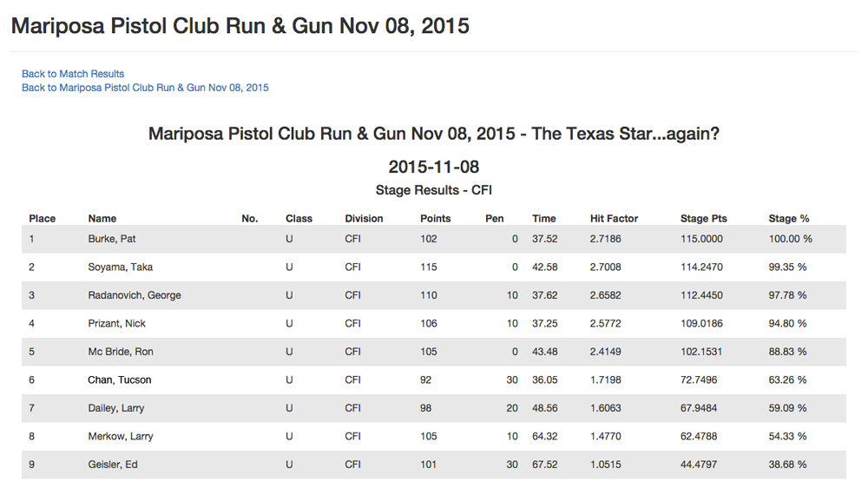Image resolution: width=868 pixels, height=495 pixels.
Task: Select the Burke, Pat row name
Action: pyautogui.click(x=112, y=239)
